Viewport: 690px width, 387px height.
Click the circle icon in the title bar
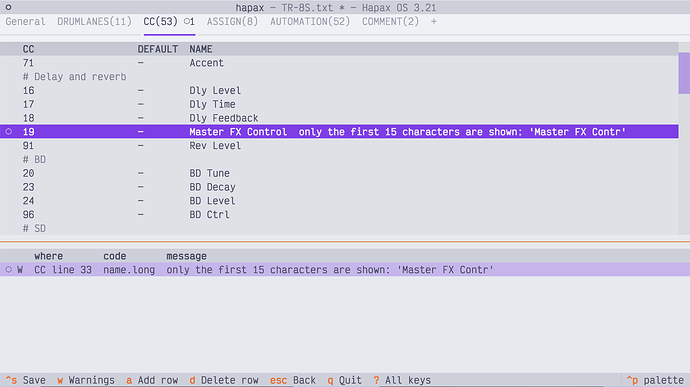pyautogui.click(x=8, y=7)
